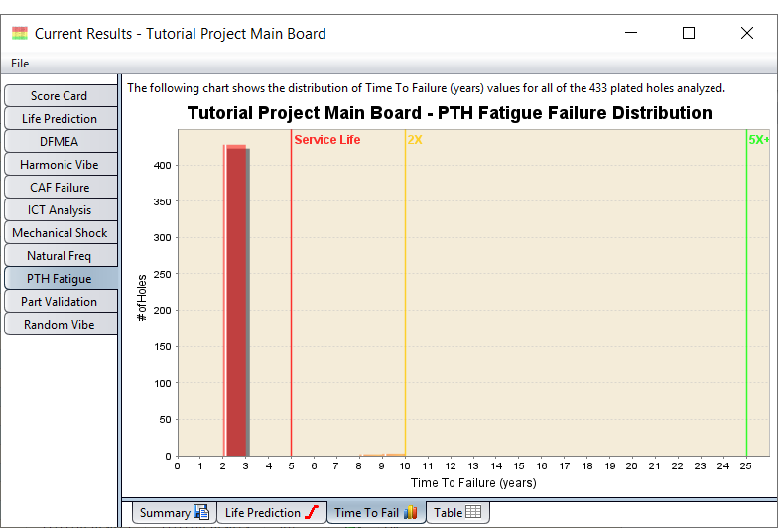Switch to the Summary tab
Image resolution: width=778 pixels, height=532 pixels.
coord(175,512)
